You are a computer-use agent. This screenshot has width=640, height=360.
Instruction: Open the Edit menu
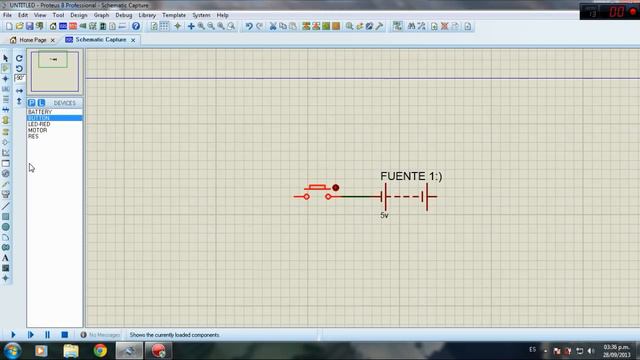23,15
